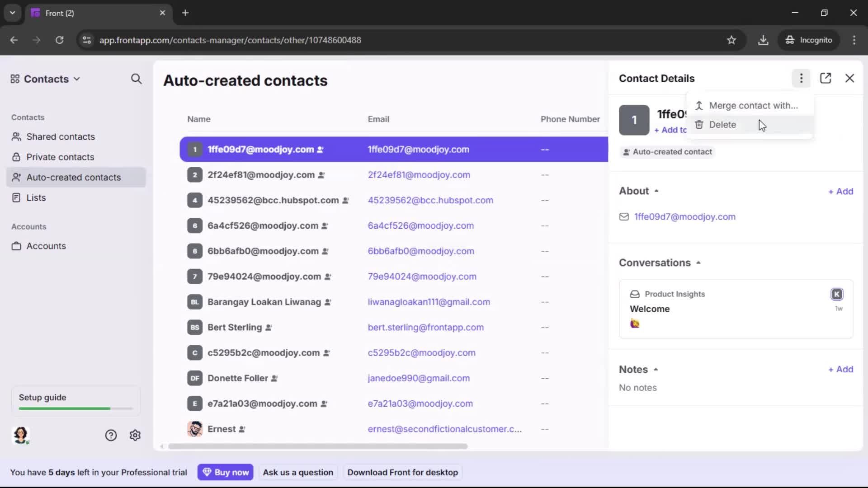Open Download Front for desktop link
The height and width of the screenshot is (488, 868).
tap(402, 472)
